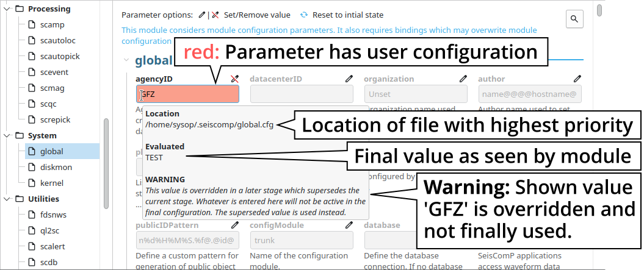644x270 pixels.
Task: Click the search magnifier button
Action: tap(574, 20)
